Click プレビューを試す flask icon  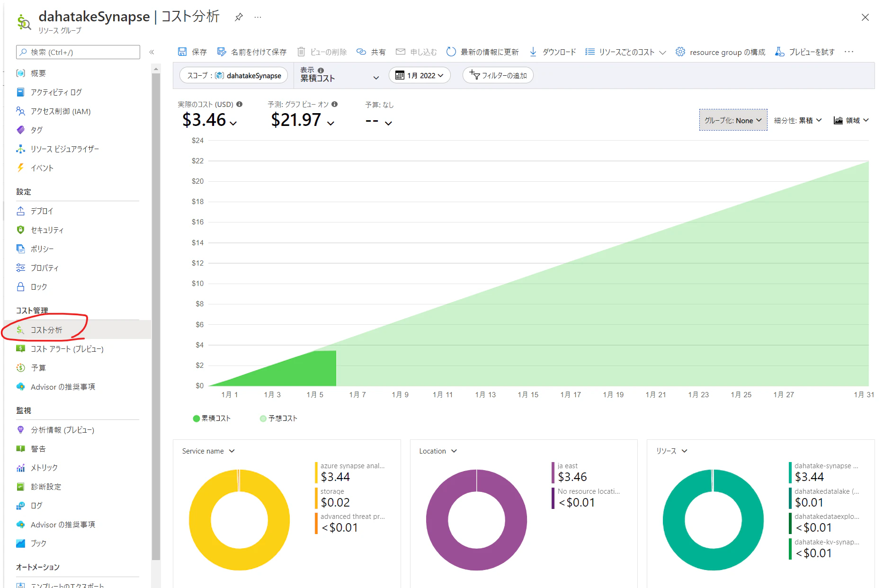point(779,52)
